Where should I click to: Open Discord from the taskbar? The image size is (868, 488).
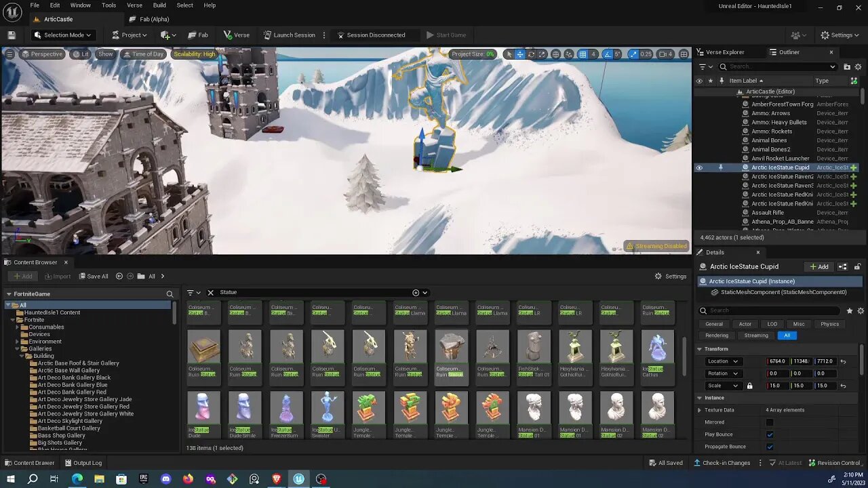(165, 479)
